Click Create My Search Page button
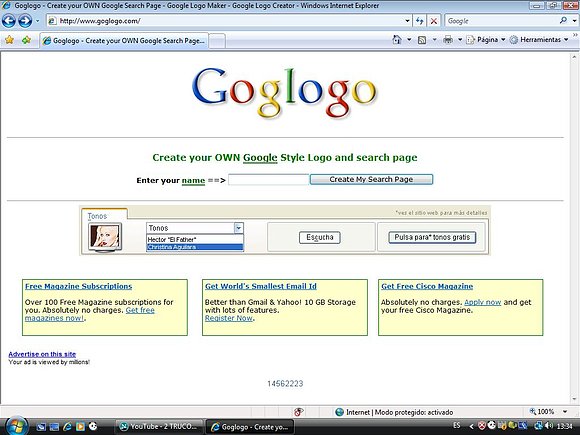 pyautogui.click(x=371, y=179)
